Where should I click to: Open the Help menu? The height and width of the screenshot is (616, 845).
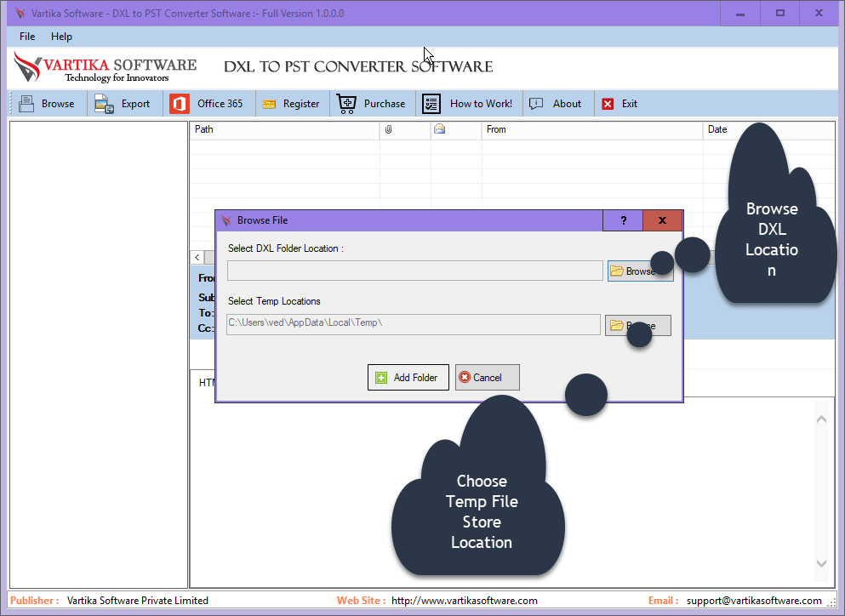click(61, 36)
